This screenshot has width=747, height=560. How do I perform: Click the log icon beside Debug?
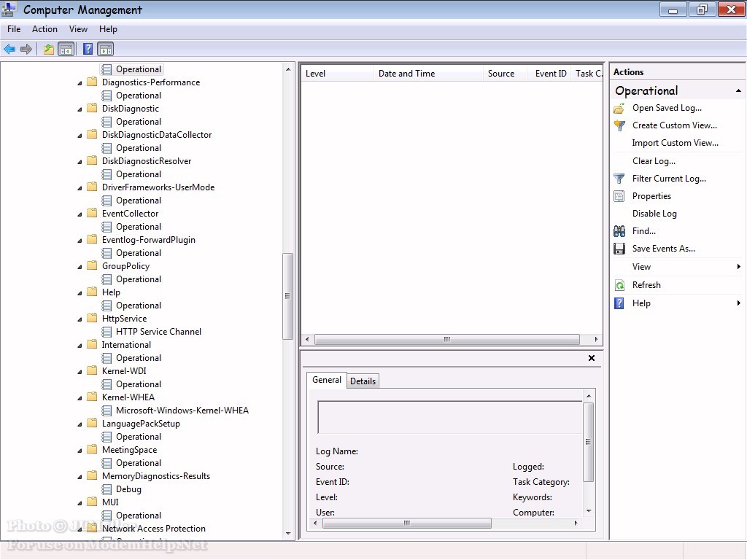[x=107, y=489]
